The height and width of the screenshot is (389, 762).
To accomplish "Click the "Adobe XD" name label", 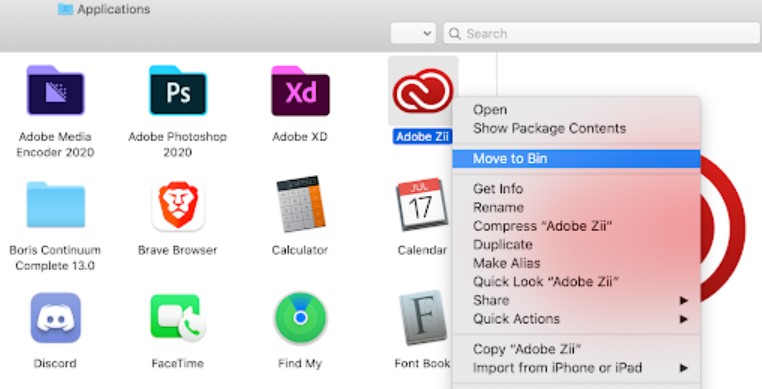I will click(x=300, y=137).
